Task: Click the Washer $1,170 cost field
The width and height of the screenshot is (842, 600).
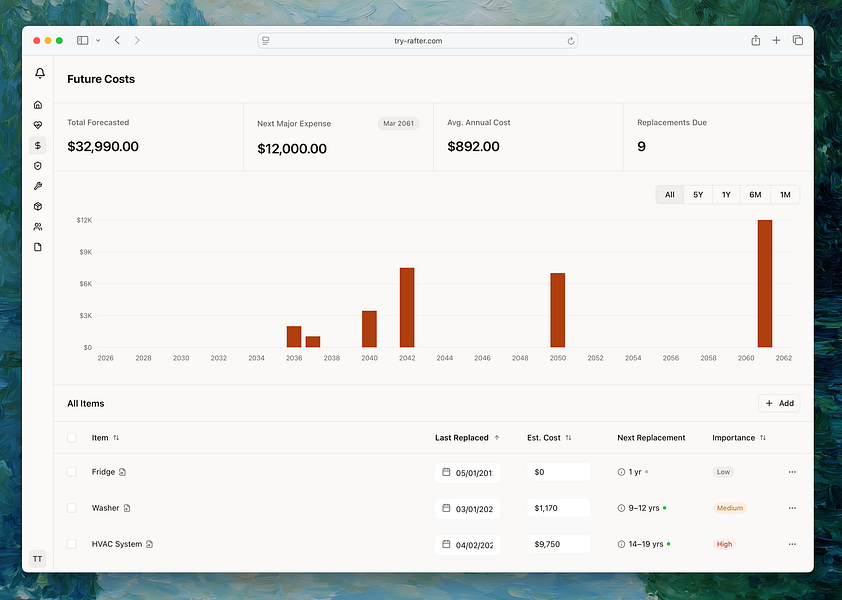Action: tap(558, 508)
